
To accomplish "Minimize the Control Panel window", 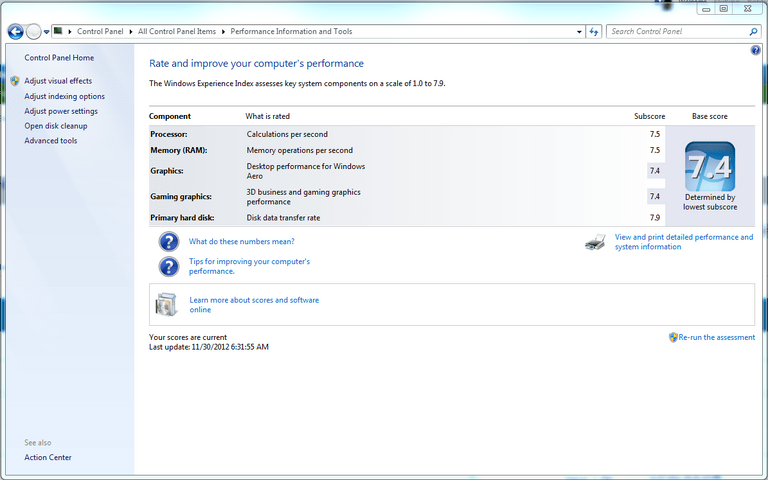I will (706, 9).
